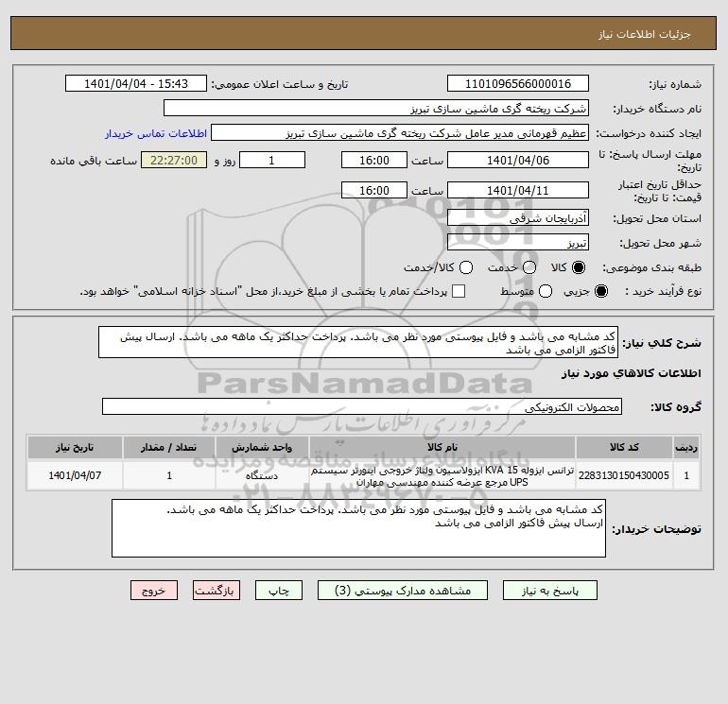Select the کالا radio option

click(579, 267)
